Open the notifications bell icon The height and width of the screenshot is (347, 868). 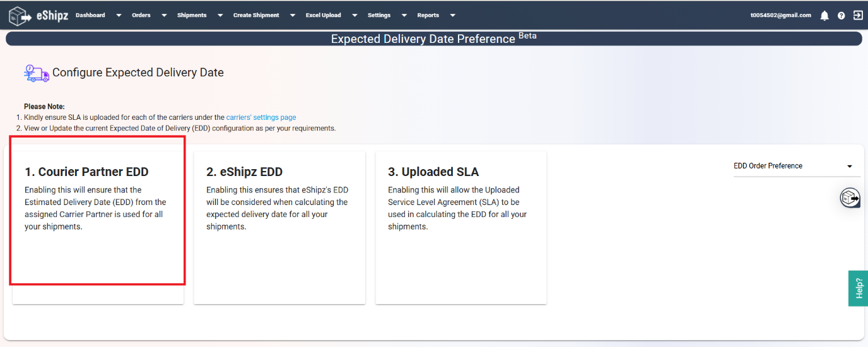point(824,15)
